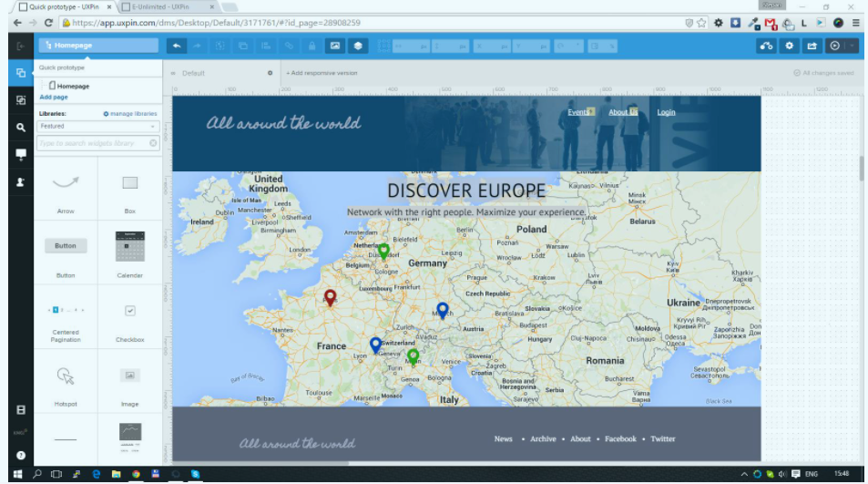
Task: Click the undo arrow in the top toolbar
Action: tap(177, 46)
